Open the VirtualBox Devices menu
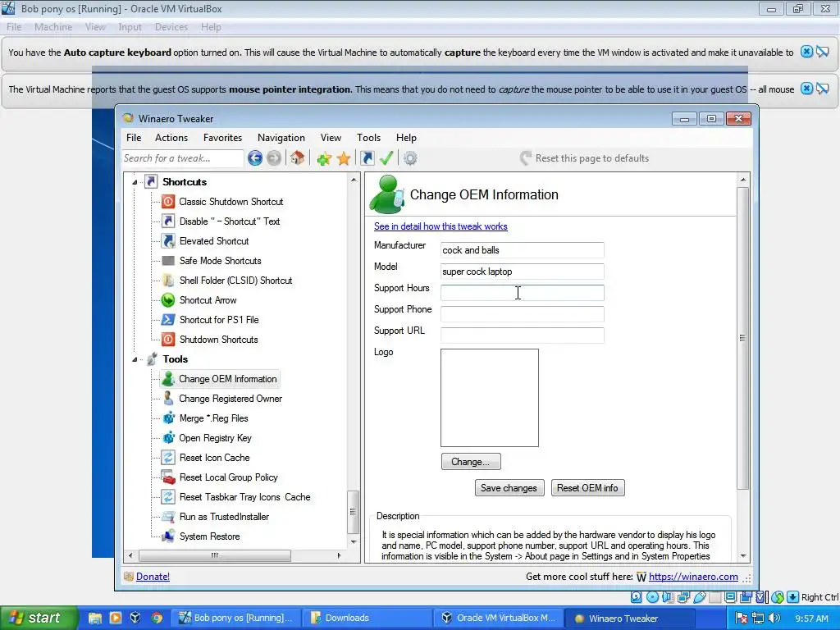This screenshot has width=840, height=630. (171, 27)
